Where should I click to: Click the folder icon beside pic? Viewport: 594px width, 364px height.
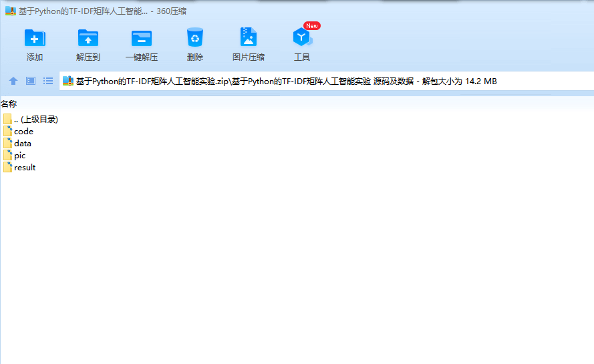[7, 156]
